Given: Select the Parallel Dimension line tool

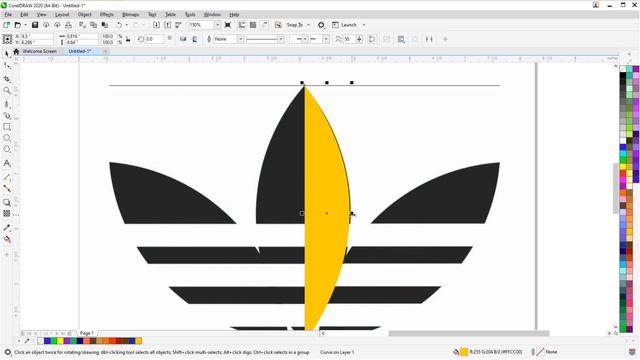Looking at the screenshot, I should [x=7, y=177].
